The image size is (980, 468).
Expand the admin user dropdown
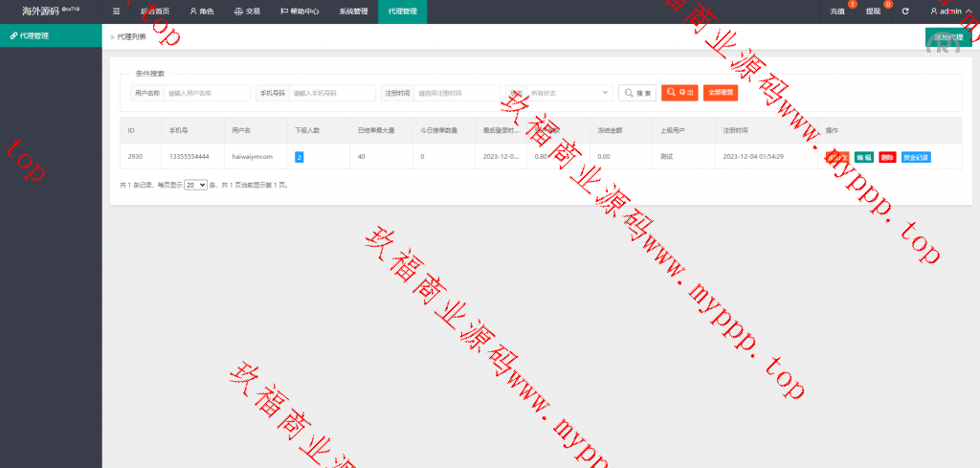coord(950,11)
